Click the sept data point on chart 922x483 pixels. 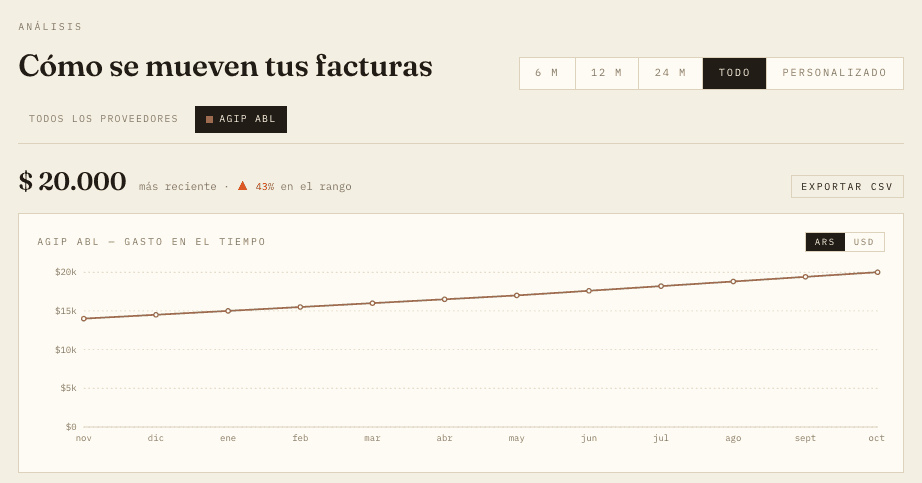806,277
